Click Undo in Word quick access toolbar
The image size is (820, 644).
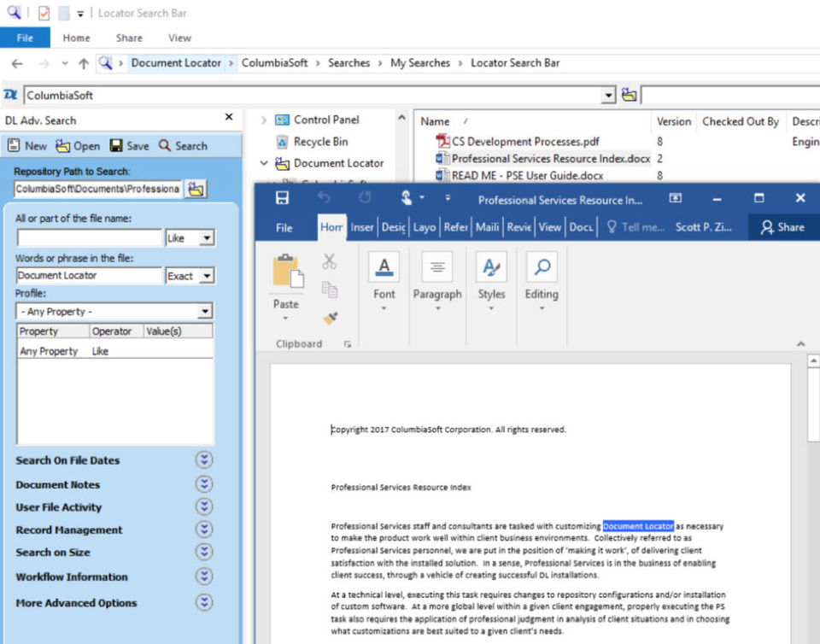tap(324, 197)
